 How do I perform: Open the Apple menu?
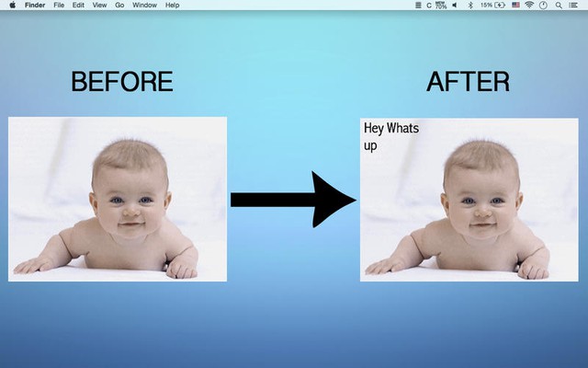[x=12, y=5]
